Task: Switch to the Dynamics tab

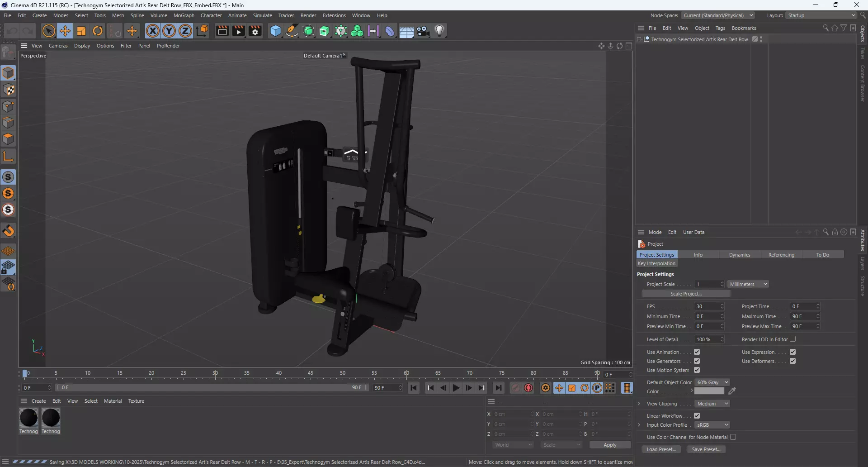Action: tap(740, 255)
